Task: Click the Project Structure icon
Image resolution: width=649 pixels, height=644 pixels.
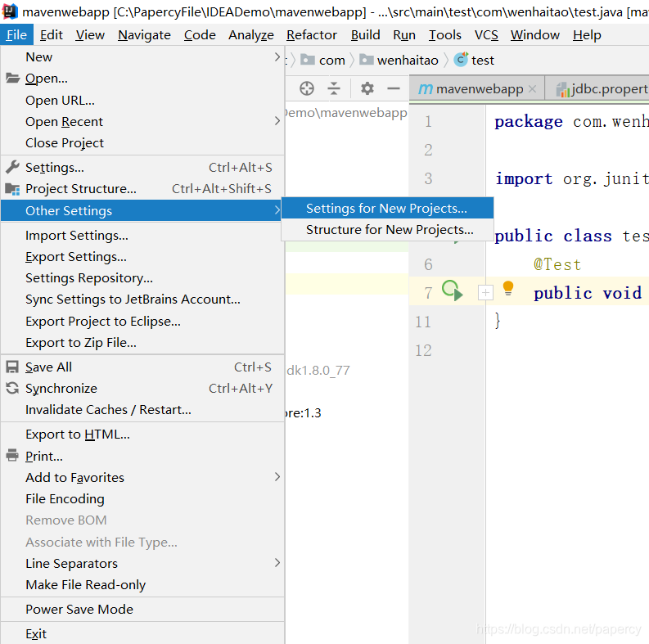Action: coord(12,189)
